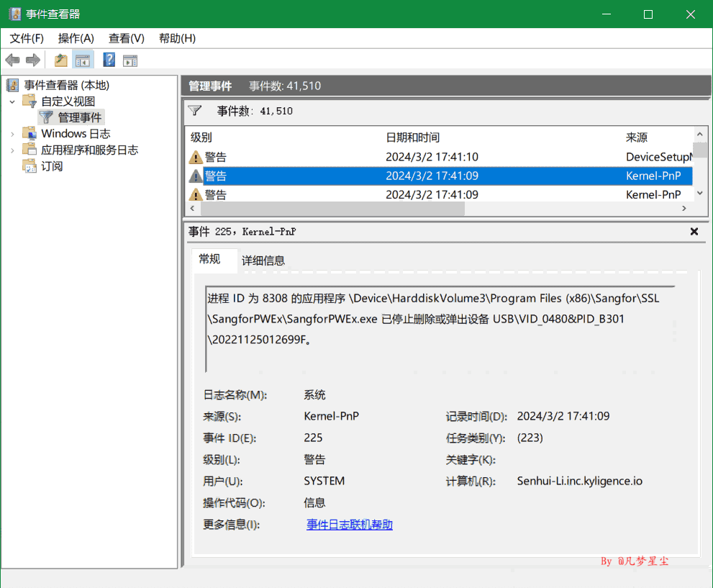Click the horizontal scroll-left arrow
Image resolution: width=713 pixels, height=588 pixels.
coord(192,208)
